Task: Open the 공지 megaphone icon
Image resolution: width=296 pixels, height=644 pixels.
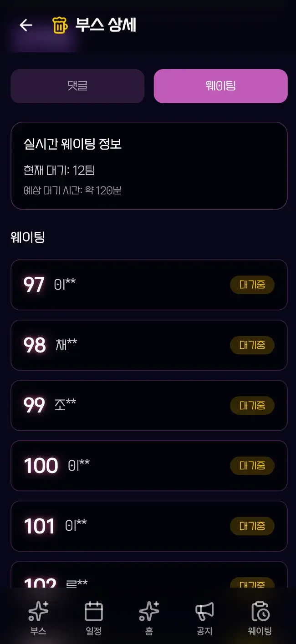Action: click(204, 612)
